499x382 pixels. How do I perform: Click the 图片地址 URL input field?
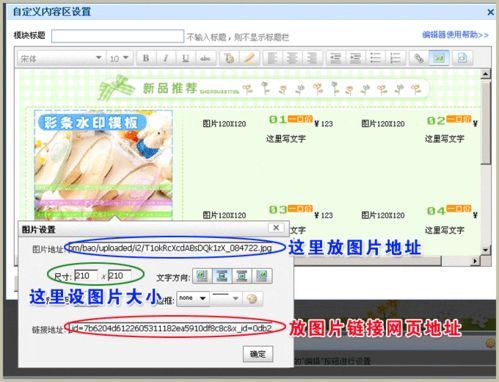click(x=171, y=248)
